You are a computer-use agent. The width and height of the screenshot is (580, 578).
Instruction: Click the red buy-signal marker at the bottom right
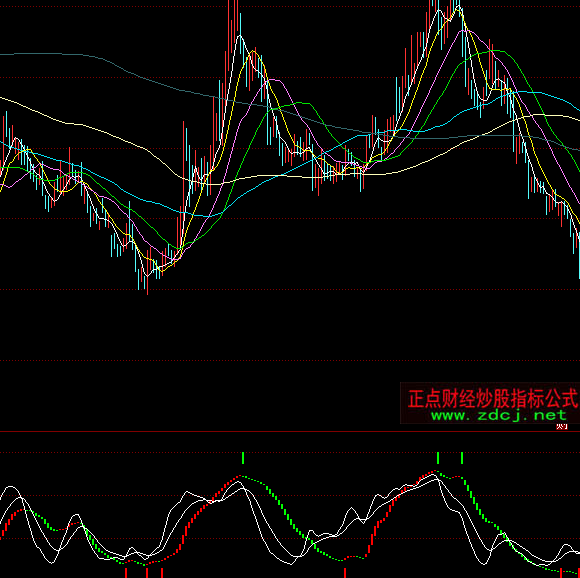pyautogui.click(x=561, y=573)
